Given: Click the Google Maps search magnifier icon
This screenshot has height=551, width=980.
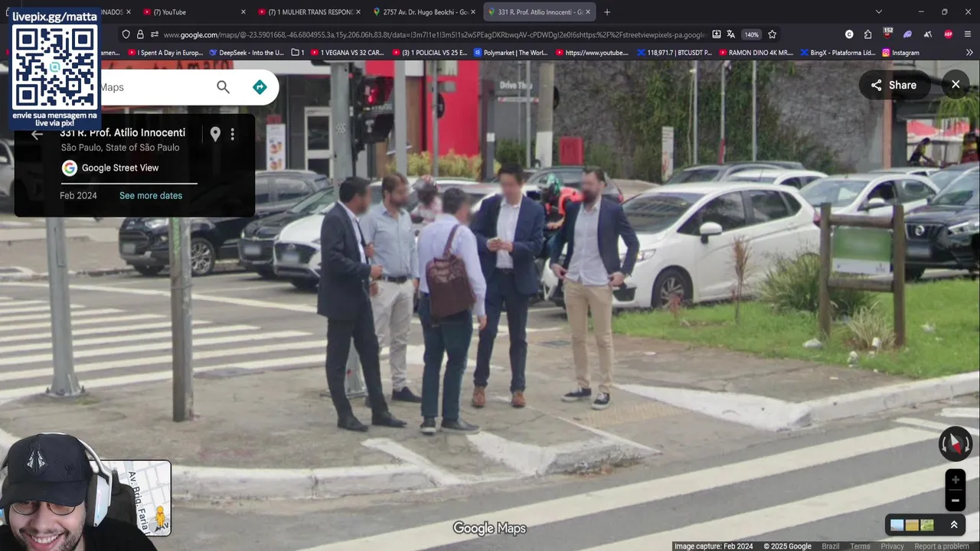Looking at the screenshot, I should coord(223,87).
